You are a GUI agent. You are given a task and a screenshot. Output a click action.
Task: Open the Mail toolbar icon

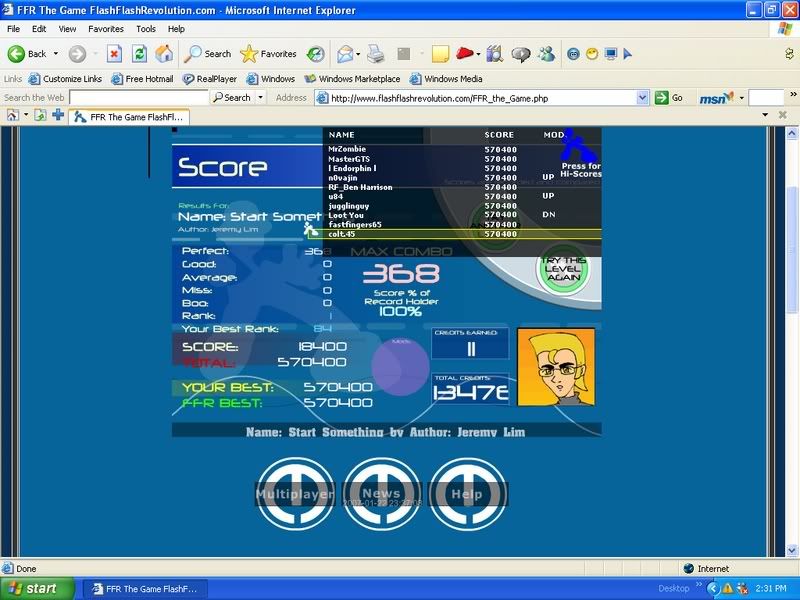(x=345, y=54)
